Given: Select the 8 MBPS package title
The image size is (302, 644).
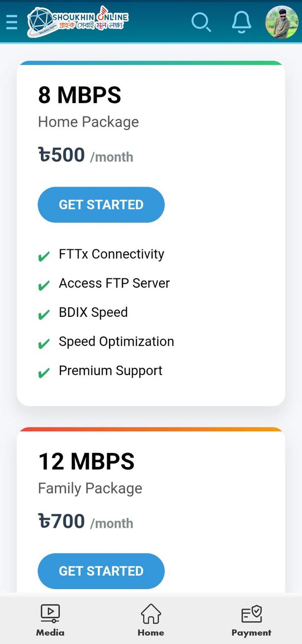Looking at the screenshot, I should point(79,95).
